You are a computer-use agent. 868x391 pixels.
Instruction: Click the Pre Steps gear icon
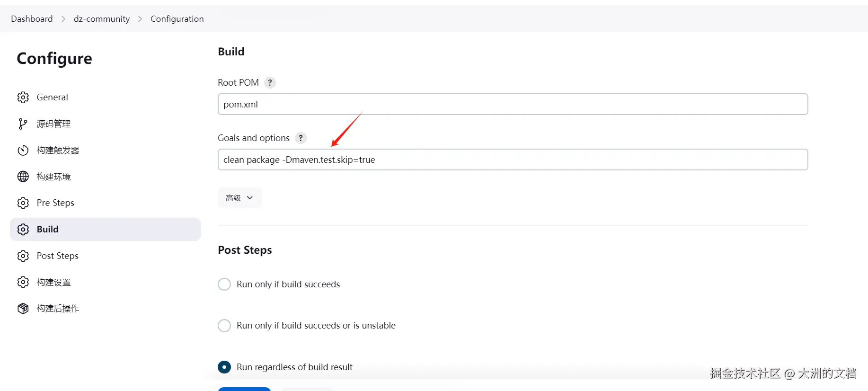coord(23,203)
